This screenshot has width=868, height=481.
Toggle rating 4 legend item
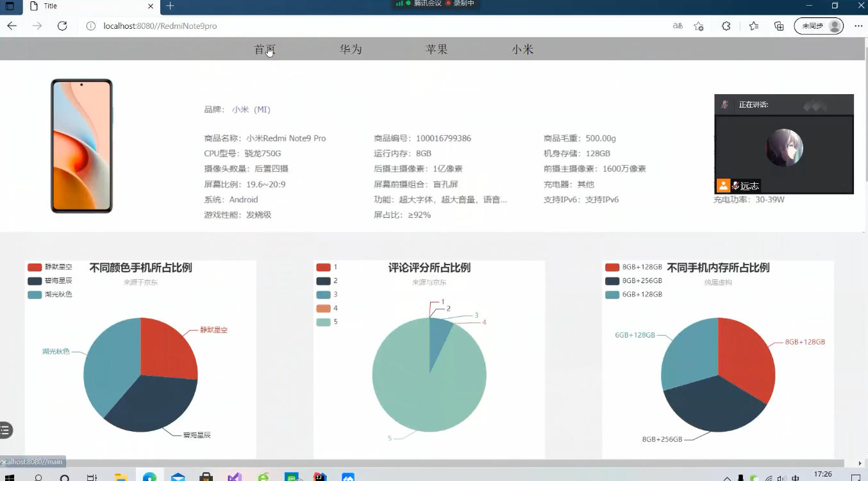(327, 308)
